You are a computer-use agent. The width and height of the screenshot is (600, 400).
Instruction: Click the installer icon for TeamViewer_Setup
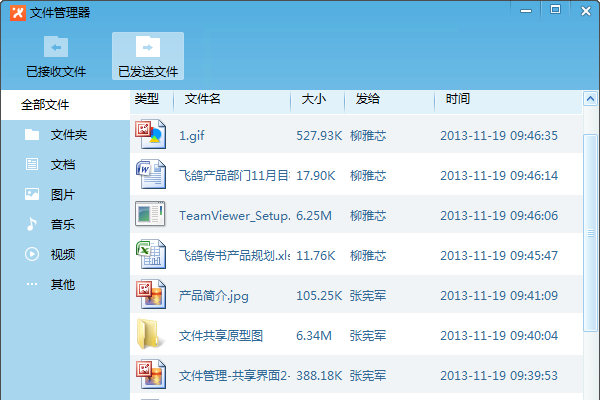point(150,214)
